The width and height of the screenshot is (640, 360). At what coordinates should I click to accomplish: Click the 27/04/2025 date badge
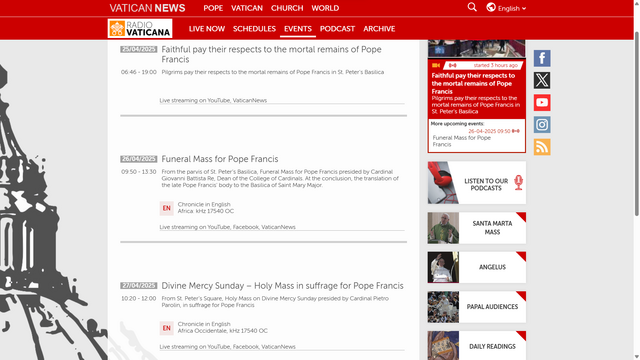click(139, 286)
